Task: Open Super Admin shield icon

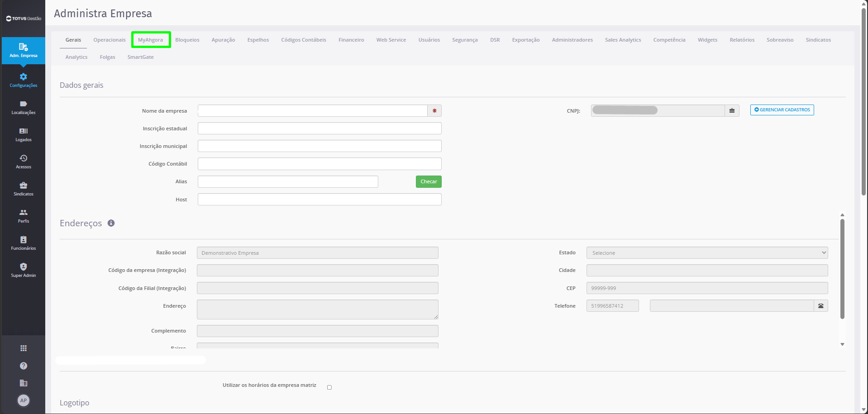Action: coord(24,267)
